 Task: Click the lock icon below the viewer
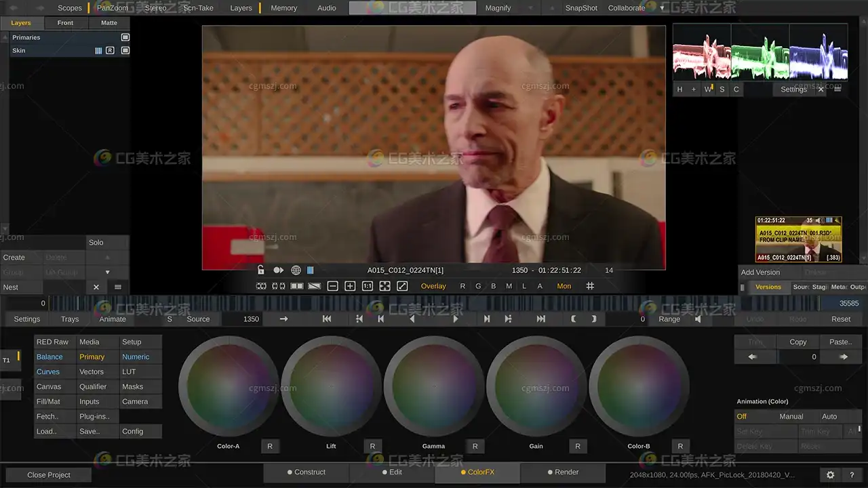click(x=261, y=270)
